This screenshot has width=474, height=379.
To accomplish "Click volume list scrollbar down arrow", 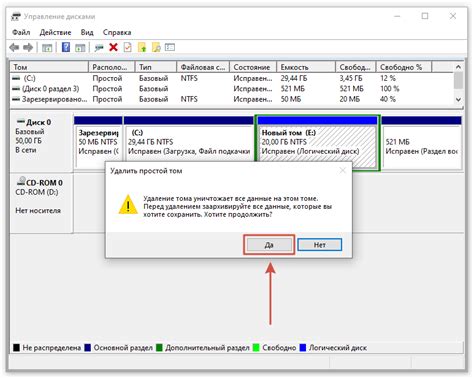I will coord(458,99).
